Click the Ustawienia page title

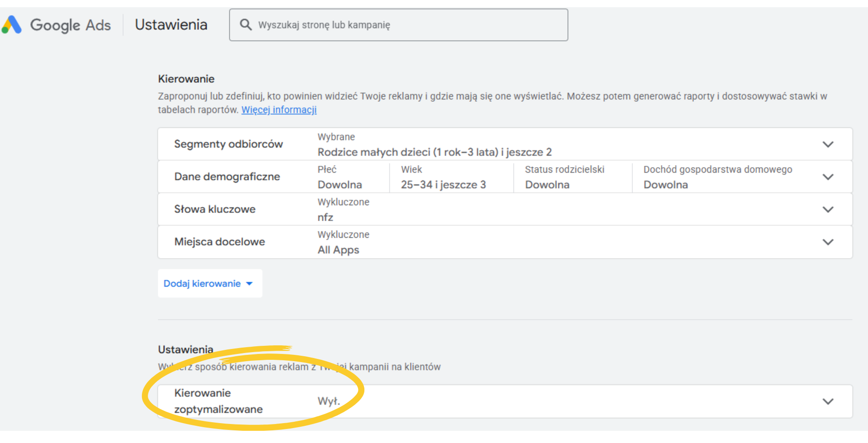click(171, 25)
